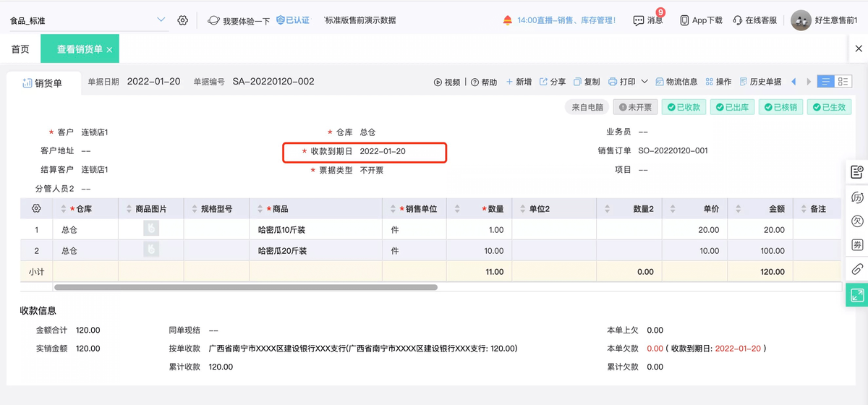Open table column settings gear
Screen dimensions: 868x405
(36, 208)
